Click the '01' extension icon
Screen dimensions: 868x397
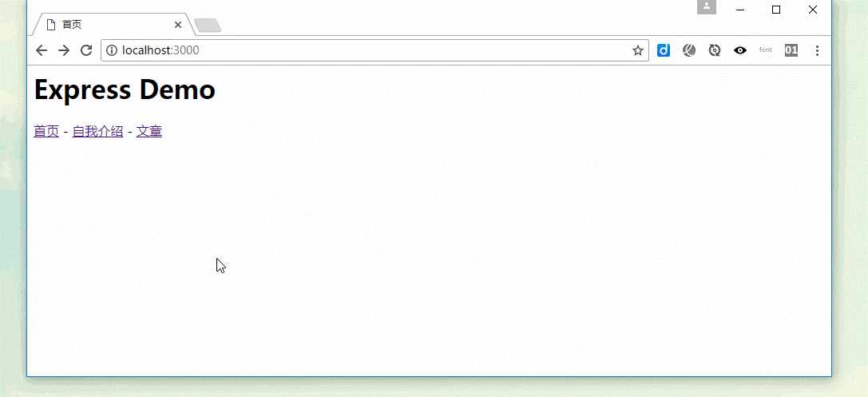pyautogui.click(x=791, y=50)
